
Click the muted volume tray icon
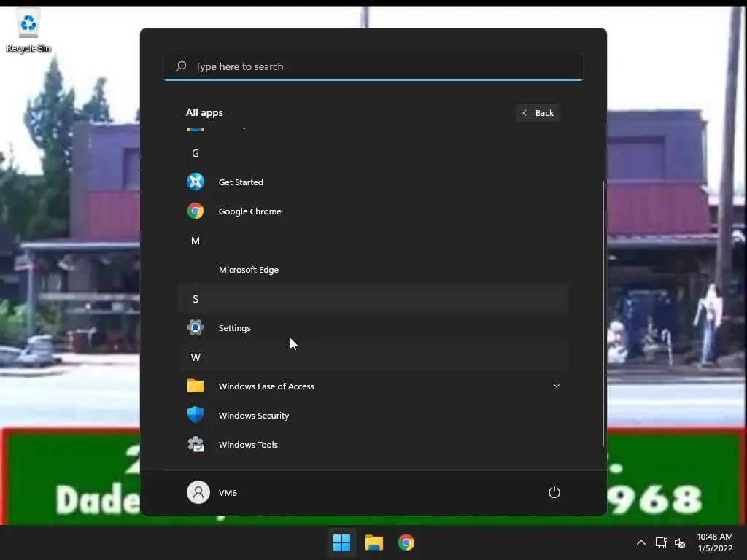[680, 542]
